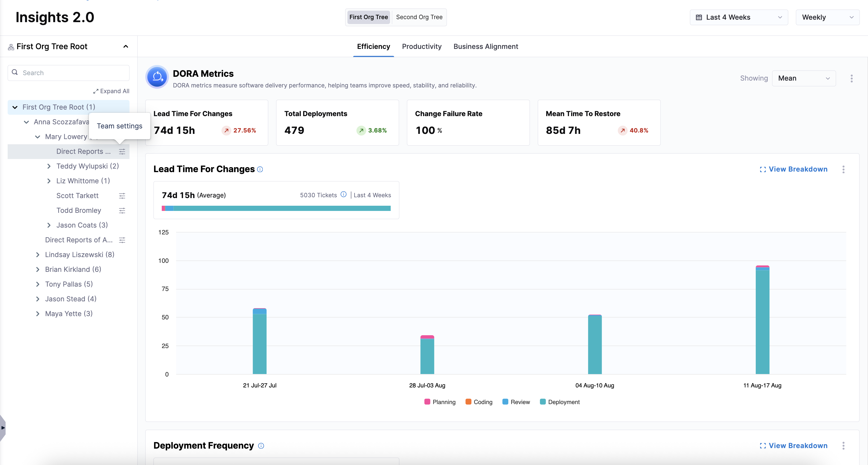Open three-dot menu in Lead Time chart card
Viewport: 868px width, 465px height.
coord(843,169)
